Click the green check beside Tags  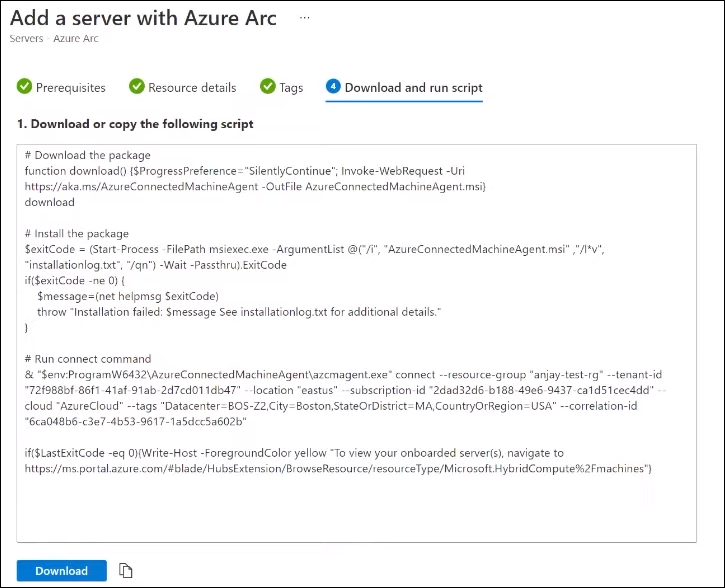coord(268,87)
